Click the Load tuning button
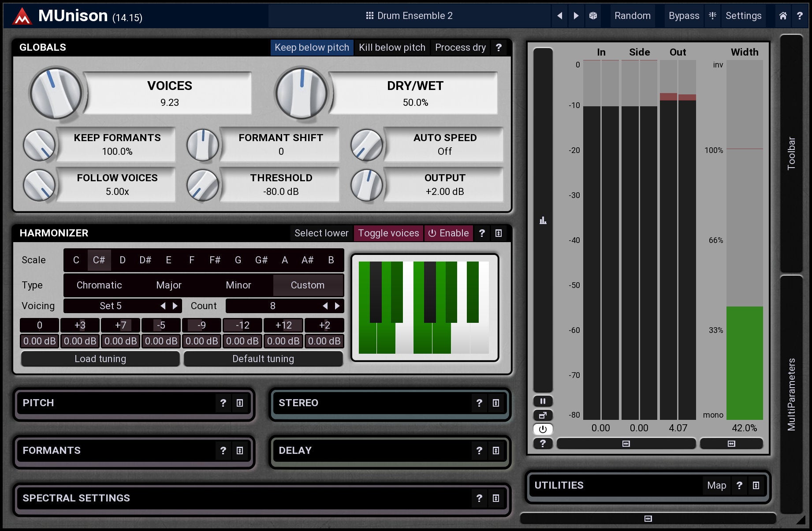Screen dimensions: 812x531 point(100,359)
